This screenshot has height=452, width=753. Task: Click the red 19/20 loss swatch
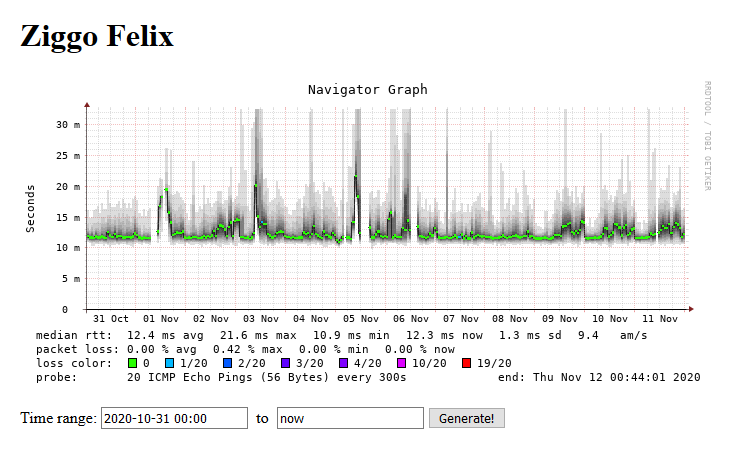tap(466, 363)
